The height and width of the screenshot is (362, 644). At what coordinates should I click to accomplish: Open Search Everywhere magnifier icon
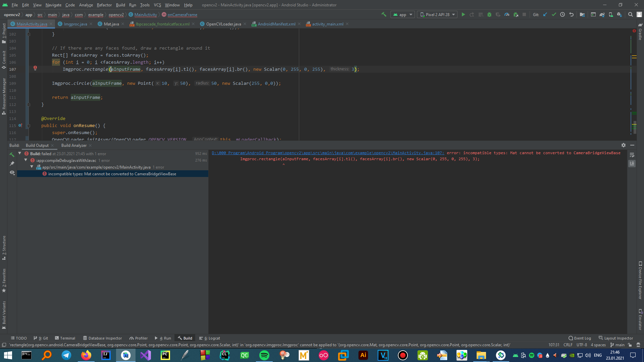pyautogui.click(x=631, y=14)
